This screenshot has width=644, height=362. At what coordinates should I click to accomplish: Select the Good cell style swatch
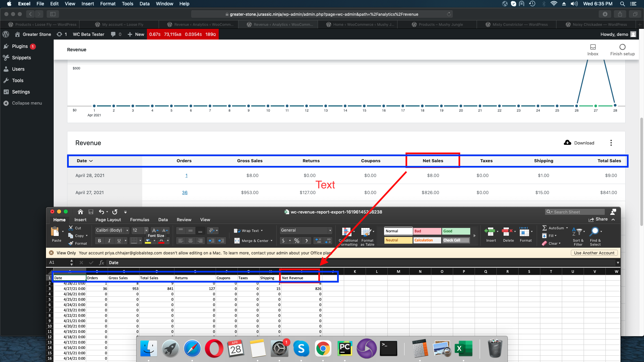455,231
